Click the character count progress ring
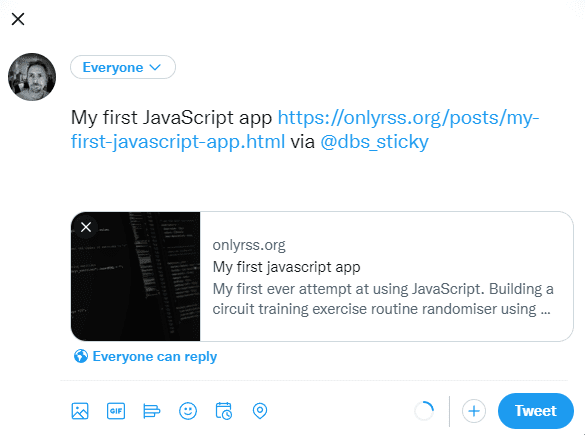 [424, 411]
